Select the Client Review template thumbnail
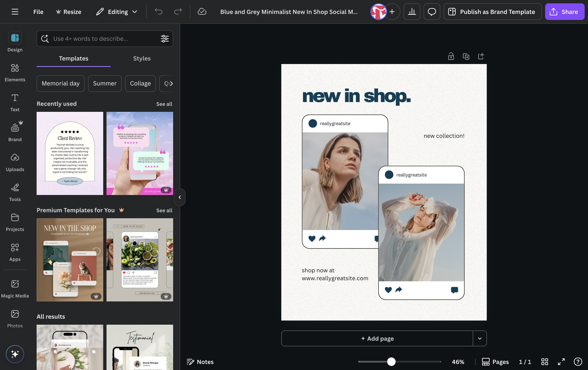The height and width of the screenshot is (370, 588). click(x=70, y=153)
